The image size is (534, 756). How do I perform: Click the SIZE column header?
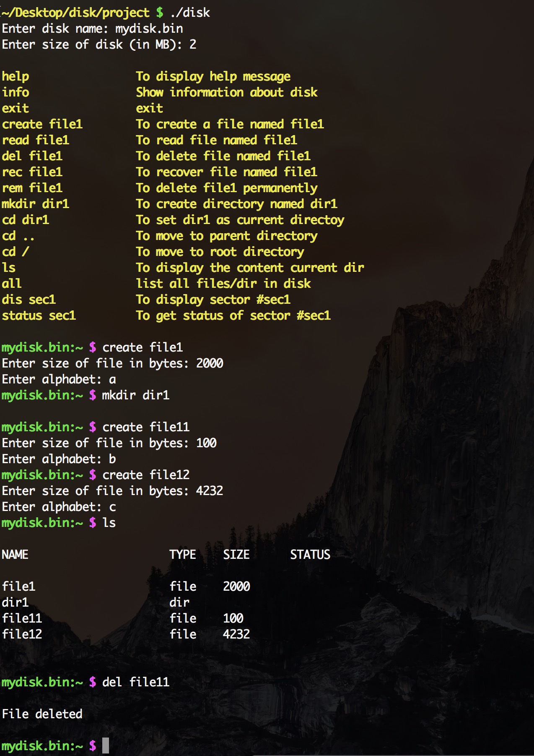coord(236,555)
